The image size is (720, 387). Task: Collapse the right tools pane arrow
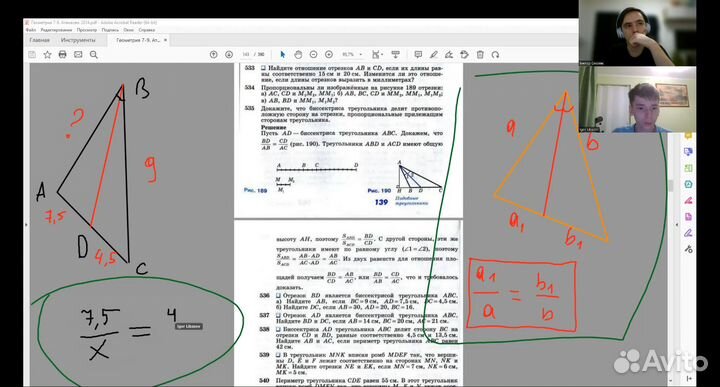[x=676, y=224]
